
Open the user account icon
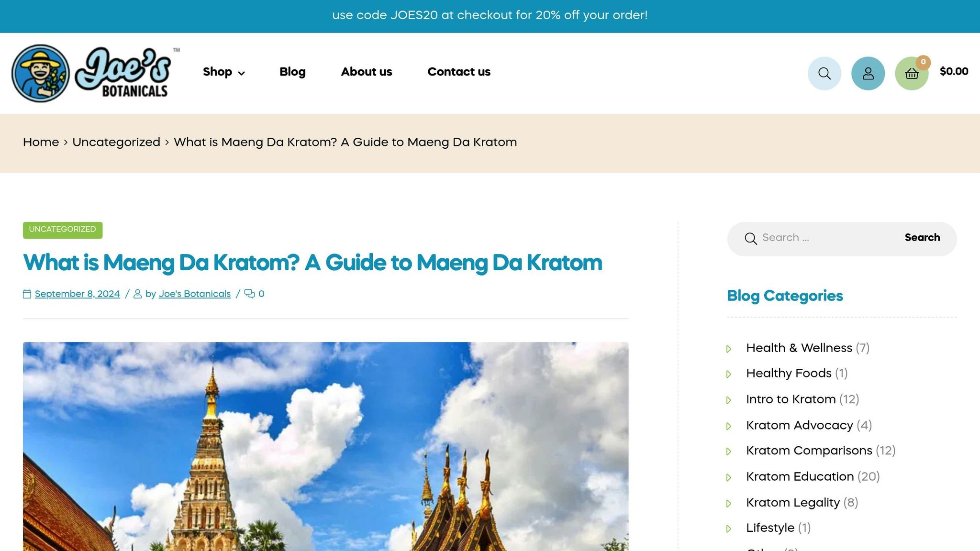point(868,73)
